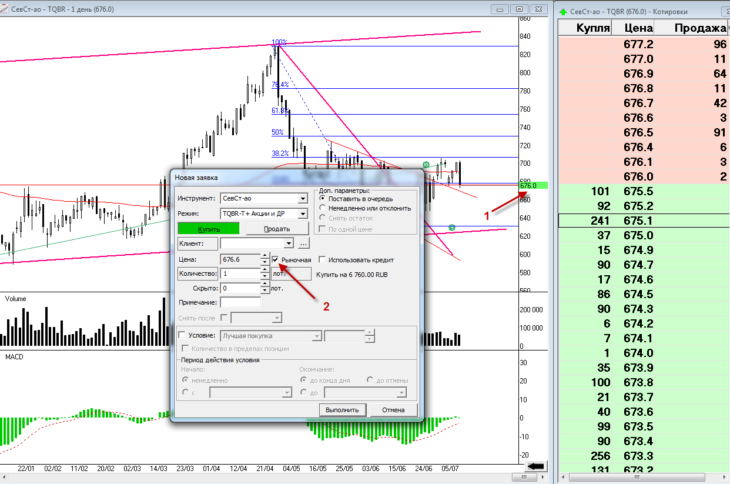Viewport: 730px width, 484px height.
Task: Minimize the chart window
Action: tap(500, 9)
